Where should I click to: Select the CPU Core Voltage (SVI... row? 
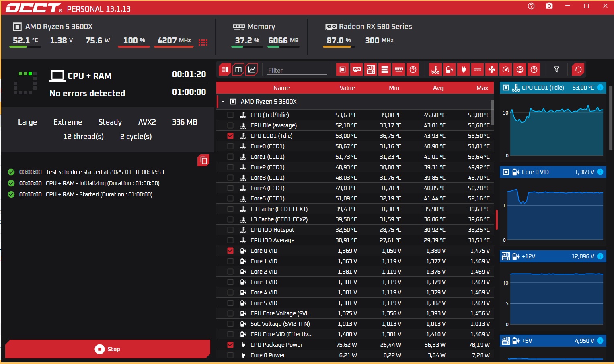tap(355, 313)
